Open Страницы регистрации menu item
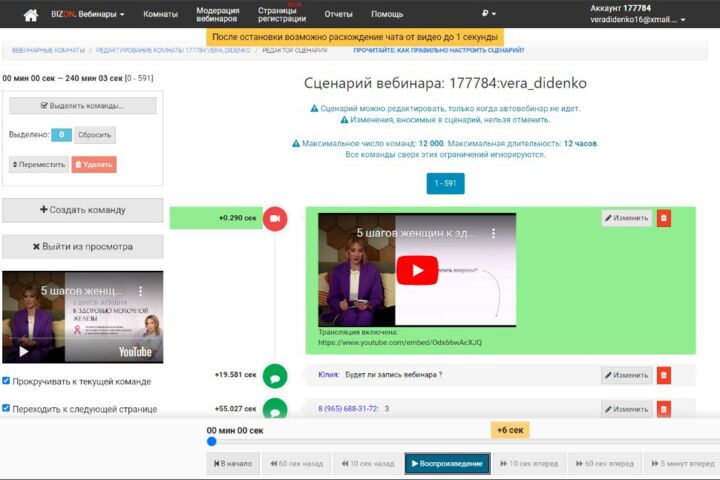This screenshot has width=720, height=480. coord(281,14)
